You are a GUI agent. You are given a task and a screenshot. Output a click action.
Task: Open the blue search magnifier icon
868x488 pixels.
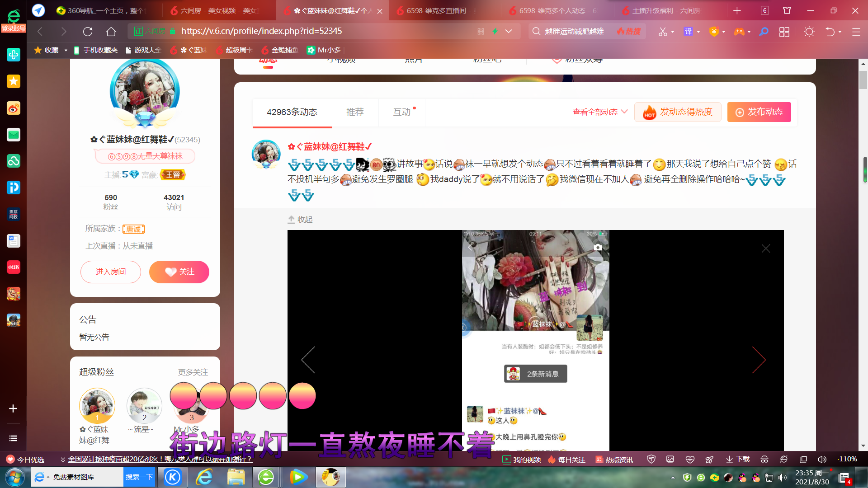point(764,32)
